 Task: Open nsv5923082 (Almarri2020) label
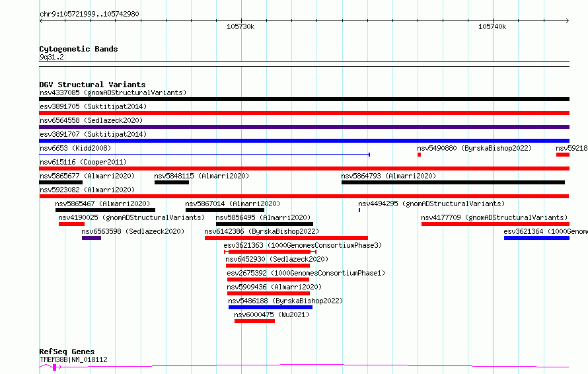(87, 190)
